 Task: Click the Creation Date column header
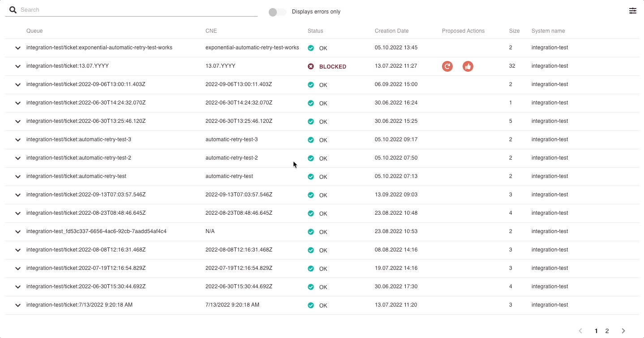(x=391, y=30)
